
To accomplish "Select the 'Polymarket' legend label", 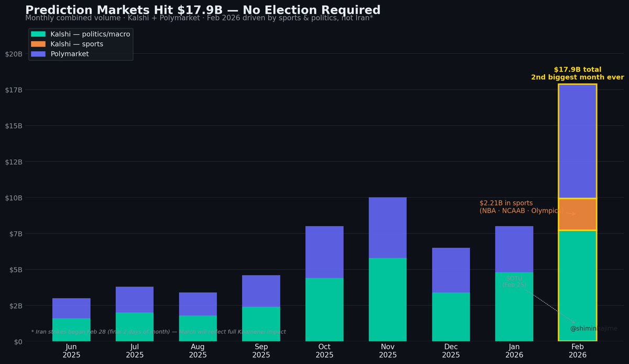I will pos(70,54).
